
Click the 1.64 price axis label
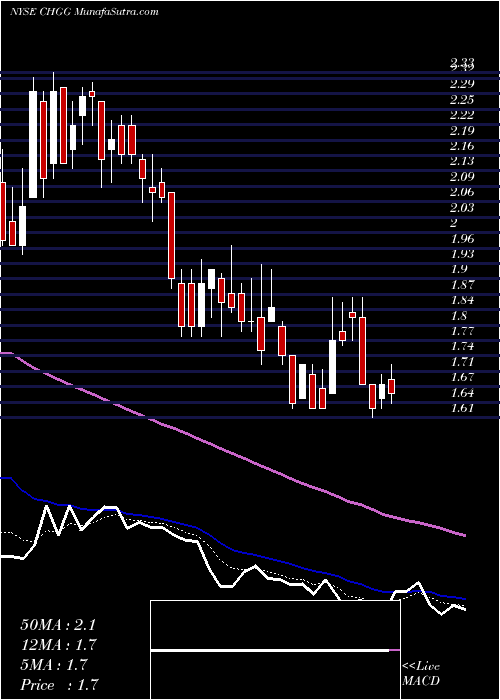(462, 393)
